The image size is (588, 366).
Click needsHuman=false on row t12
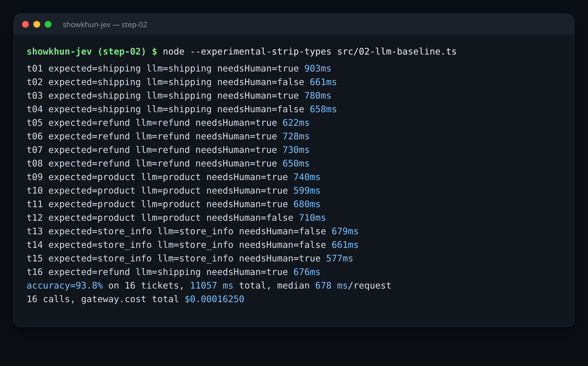tap(250, 218)
